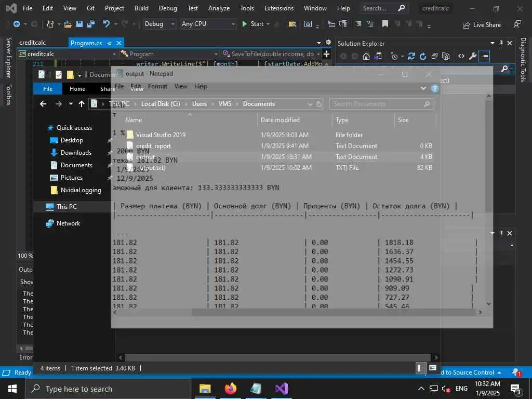
Task: Click the Home icon in Solution Explorer
Action: pos(366,56)
